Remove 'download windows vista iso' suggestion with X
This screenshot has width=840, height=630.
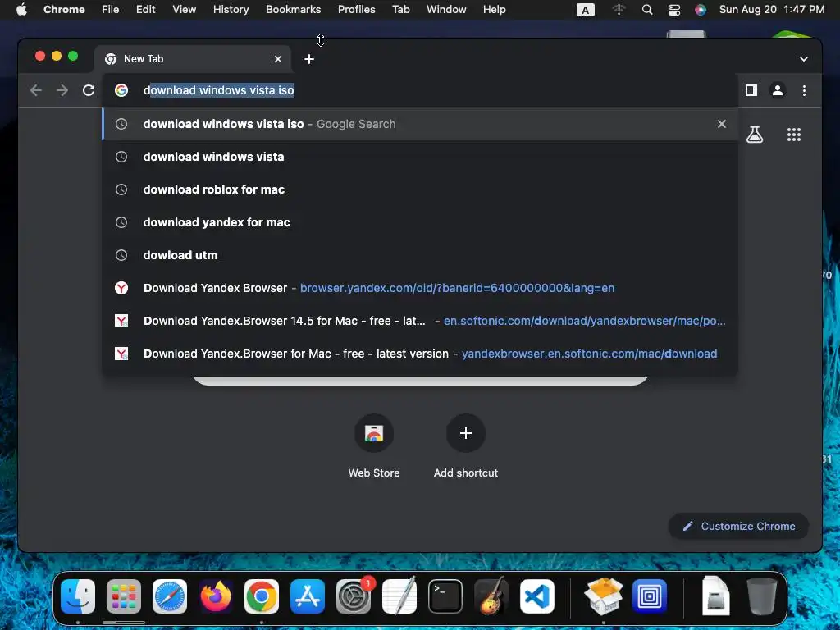tap(722, 124)
